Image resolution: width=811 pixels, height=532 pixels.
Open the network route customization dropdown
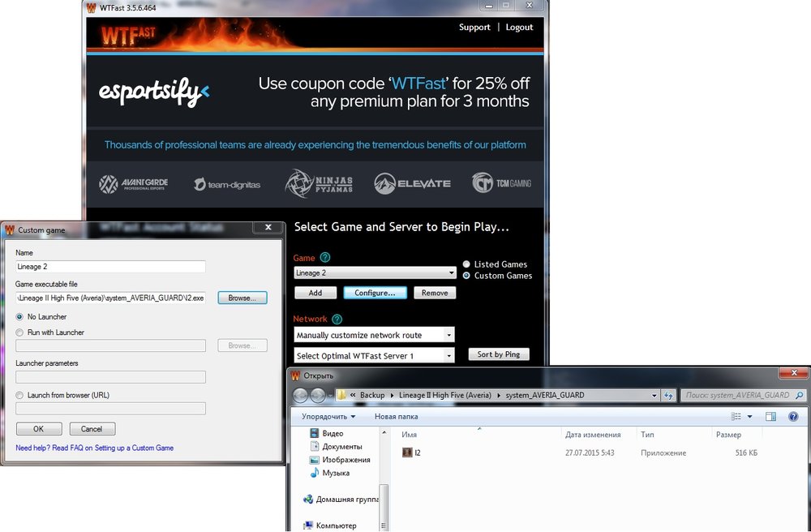(x=374, y=335)
